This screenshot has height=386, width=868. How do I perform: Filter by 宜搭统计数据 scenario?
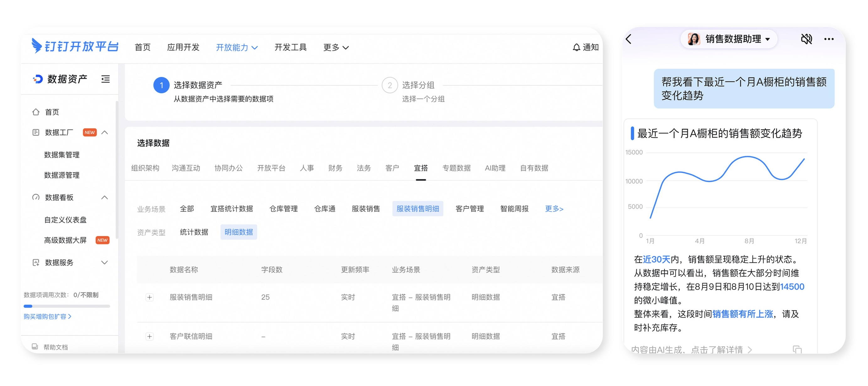(232, 209)
